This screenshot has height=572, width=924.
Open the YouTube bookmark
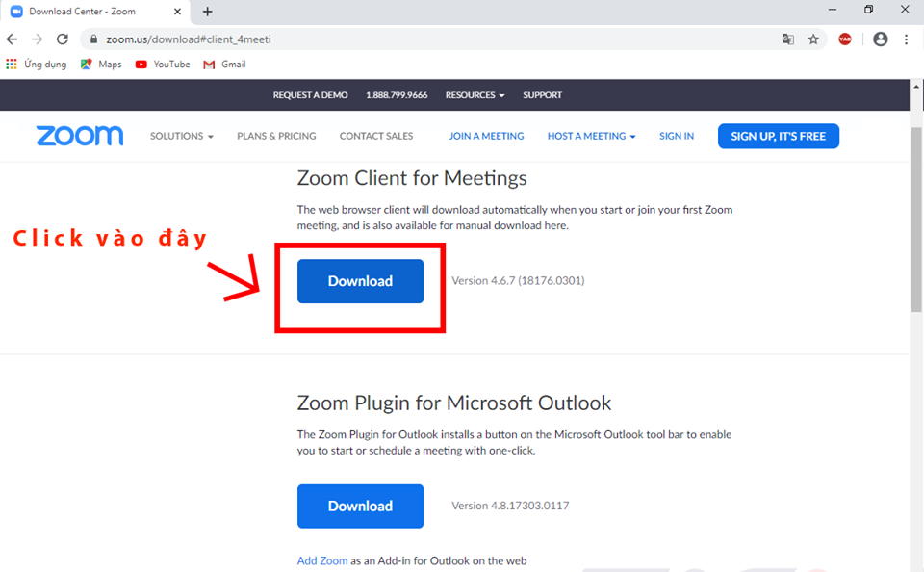[x=163, y=65]
